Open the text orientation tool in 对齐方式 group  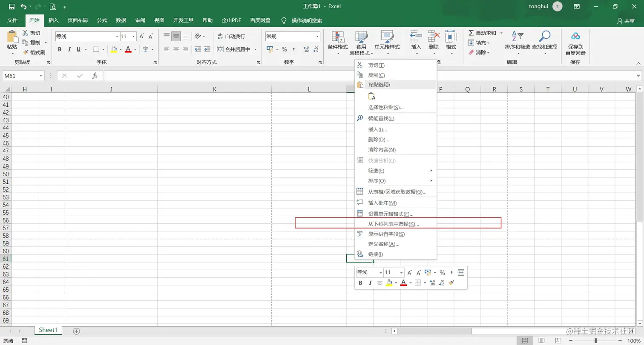point(198,37)
